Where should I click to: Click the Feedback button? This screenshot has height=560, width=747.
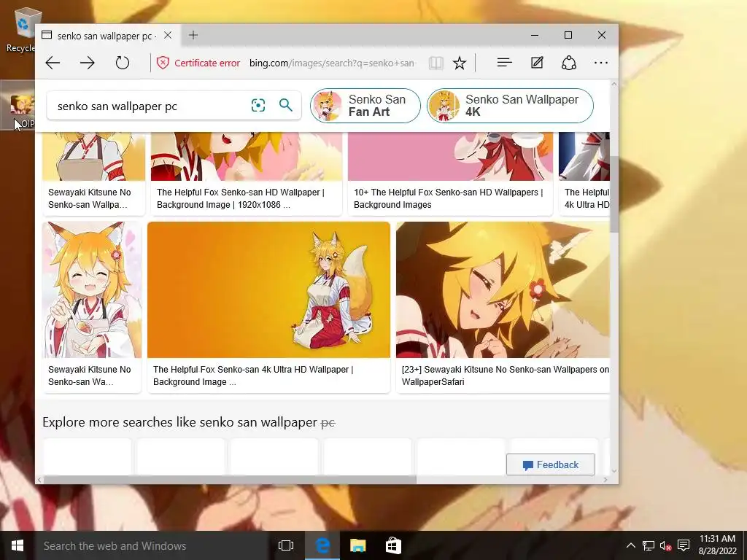pos(551,464)
